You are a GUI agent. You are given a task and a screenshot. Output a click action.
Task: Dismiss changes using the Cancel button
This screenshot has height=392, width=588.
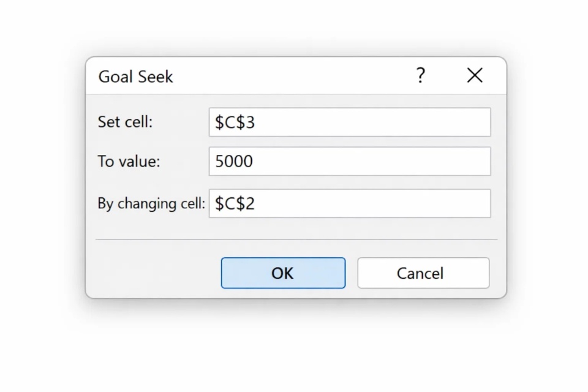[x=423, y=273]
